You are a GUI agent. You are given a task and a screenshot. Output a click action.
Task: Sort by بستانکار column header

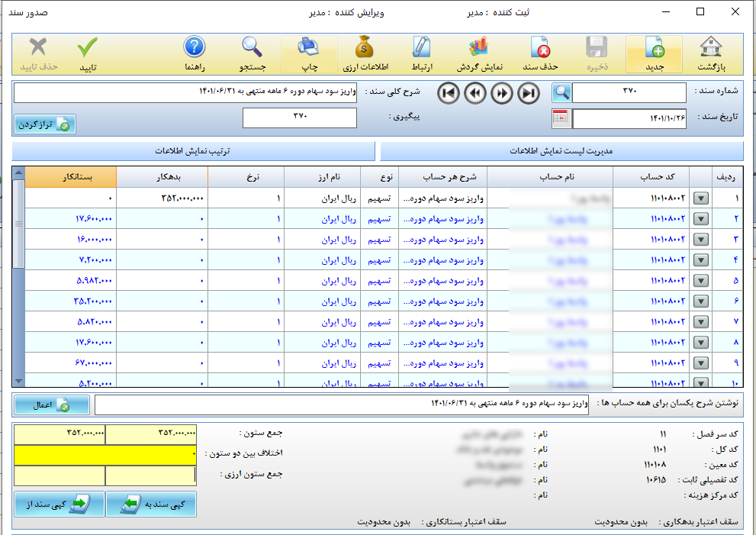[x=70, y=177]
